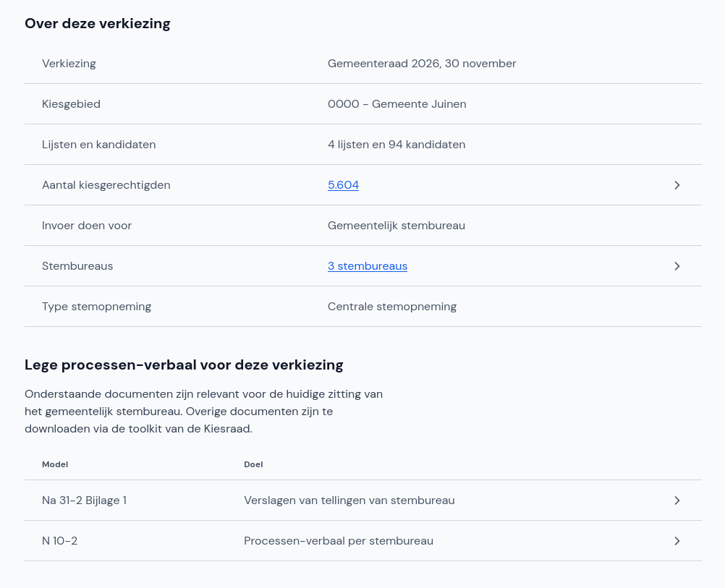
Task: Expand the Aantal kiesgerechtigden row chevron
Action: 677,185
